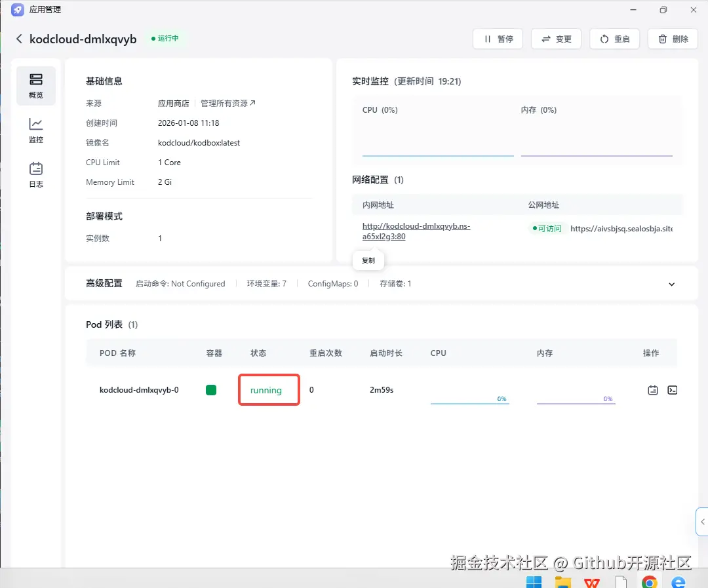
Task: Open terminal icon for kodcloud-dmlxqvyb-0
Action: coord(673,390)
